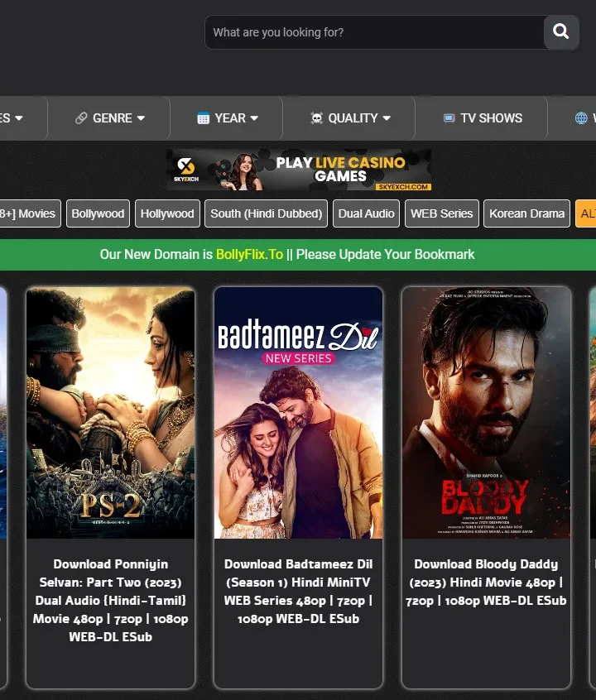The width and height of the screenshot is (596, 700).
Task: Select the WEB Series category tag
Action: click(x=442, y=213)
